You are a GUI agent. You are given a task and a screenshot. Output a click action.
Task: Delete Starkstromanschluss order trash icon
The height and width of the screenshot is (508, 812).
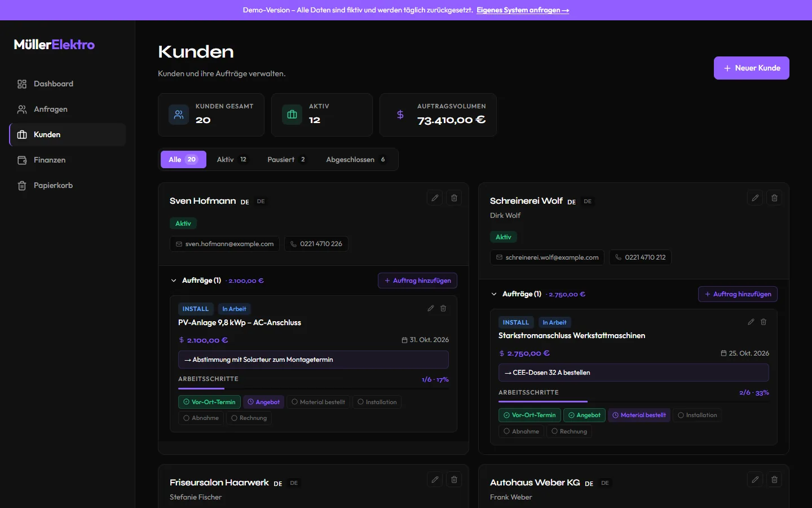click(x=764, y=322)
